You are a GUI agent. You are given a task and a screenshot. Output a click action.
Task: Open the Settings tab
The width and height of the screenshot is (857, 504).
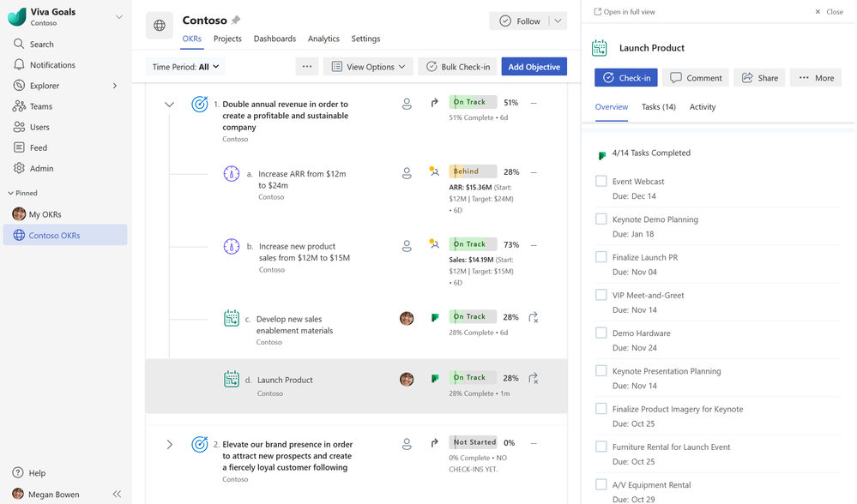pos(365,39)
